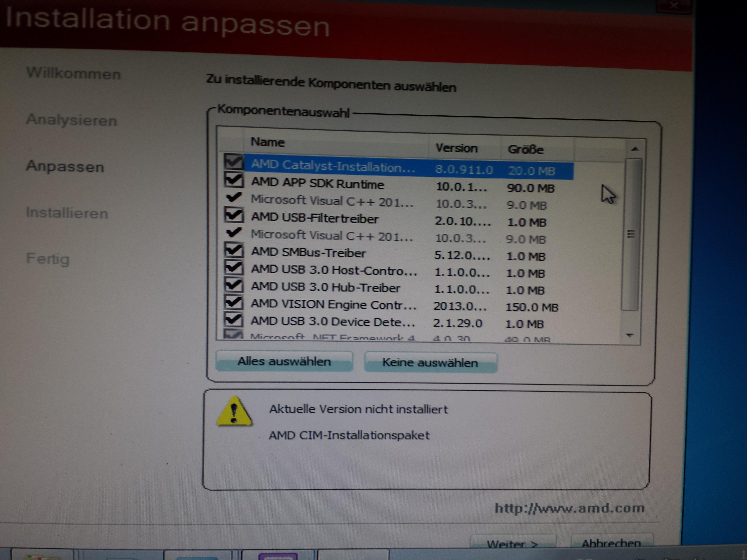Uncheck the AMD USB-Filtertreiber checkbox

(233, 215)
